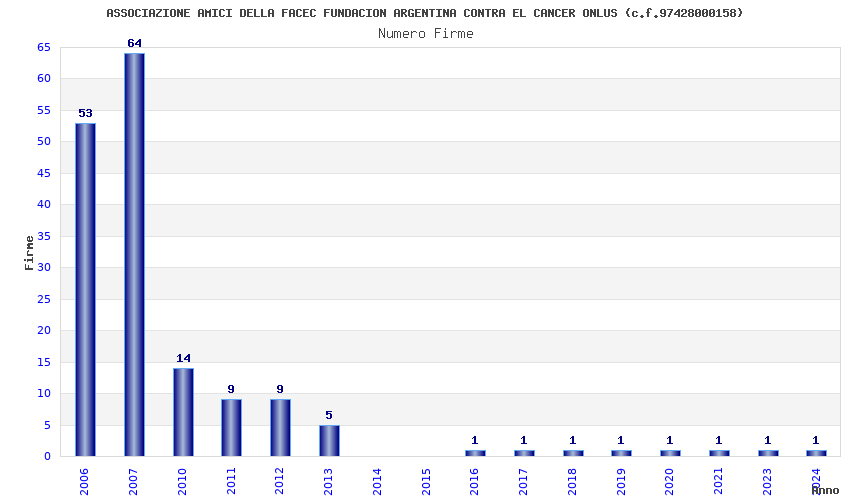Click the value label 64
The width and height of the screenshot is (850, 500).
134,43
